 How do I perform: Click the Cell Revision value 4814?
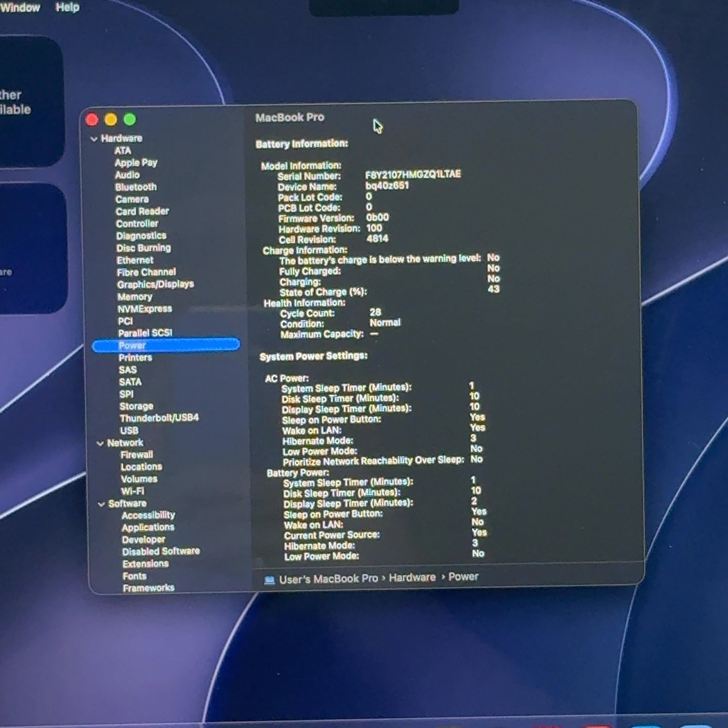pos(378,238)
